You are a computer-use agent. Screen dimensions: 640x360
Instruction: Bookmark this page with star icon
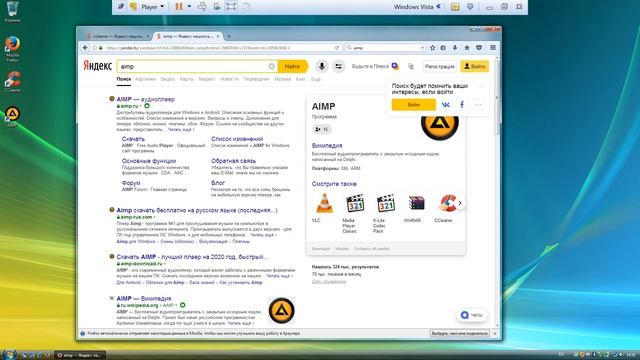[x=433, y=48]
